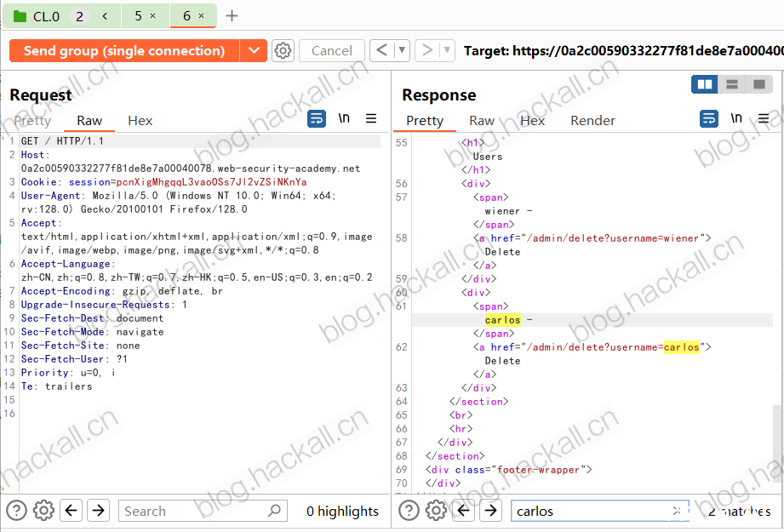The width and height of the screenshot is (784, 532).
Task: Add a new Repeater tab
Action: point(232,16)
